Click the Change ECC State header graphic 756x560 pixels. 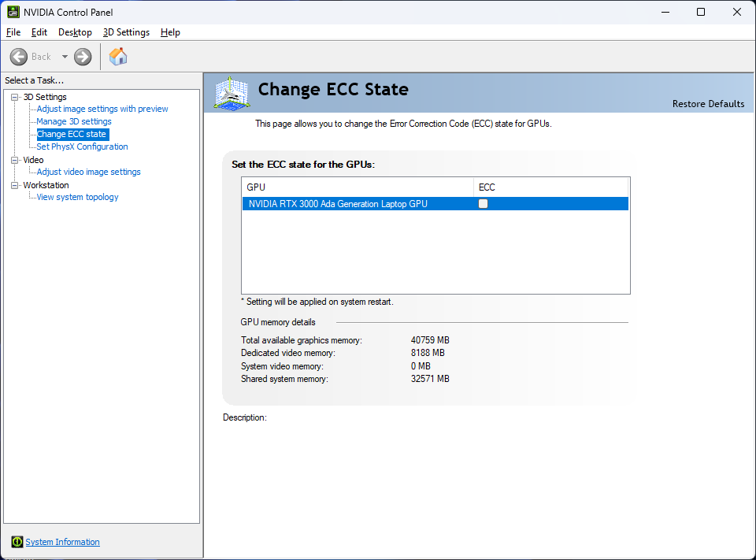[232, 93]
